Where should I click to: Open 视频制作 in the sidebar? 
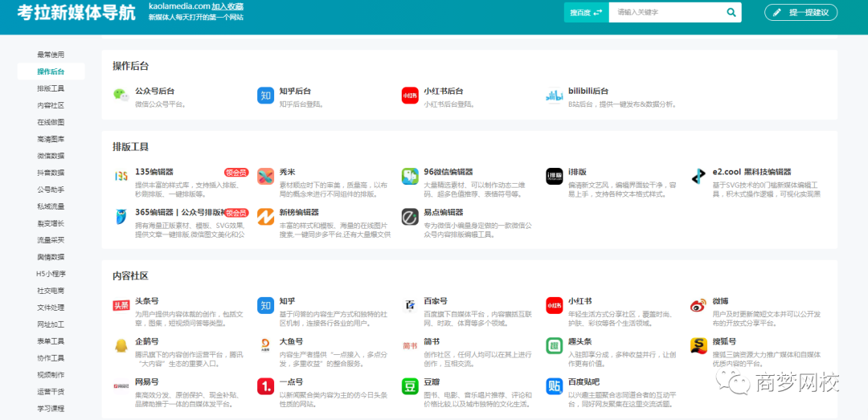coord(51,374)
